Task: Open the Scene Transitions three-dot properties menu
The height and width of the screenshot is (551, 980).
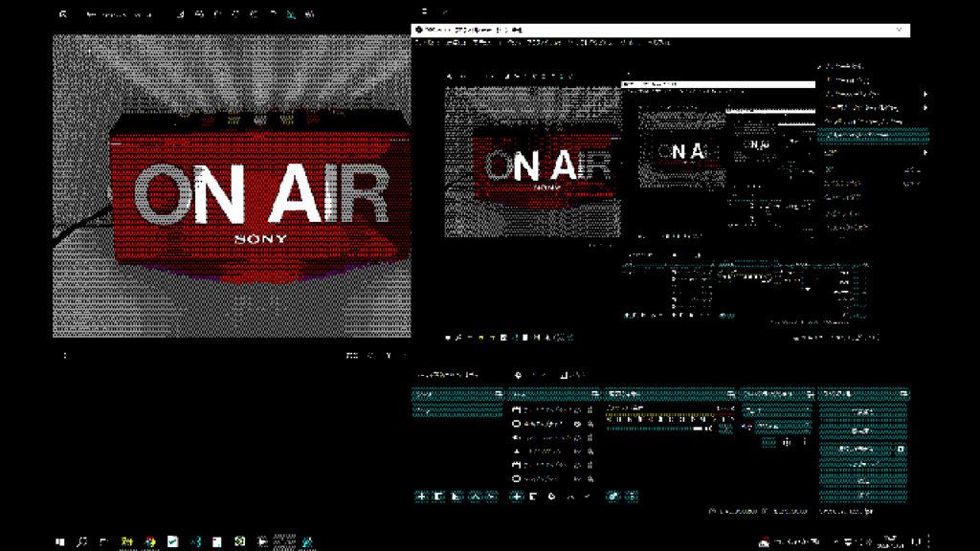Action: 804,442
